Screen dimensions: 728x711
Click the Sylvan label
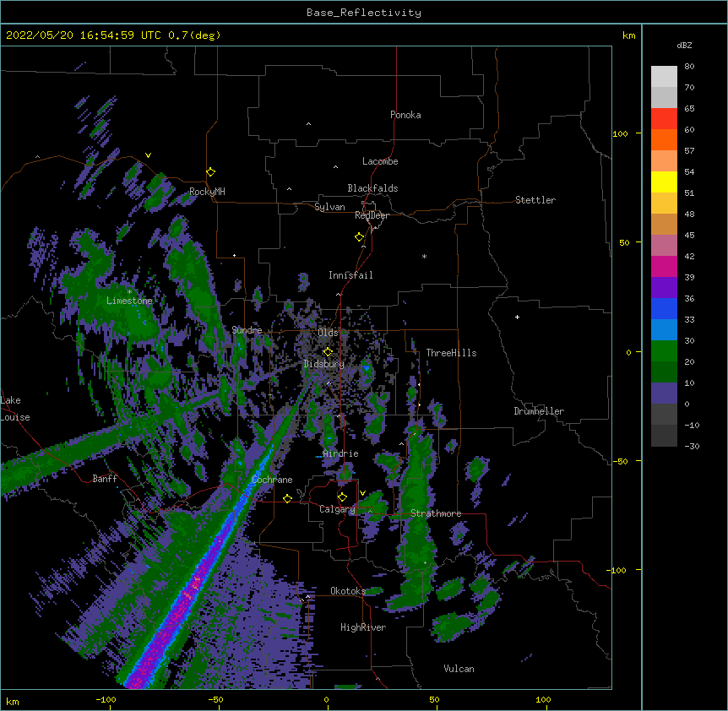pos(329,207)
